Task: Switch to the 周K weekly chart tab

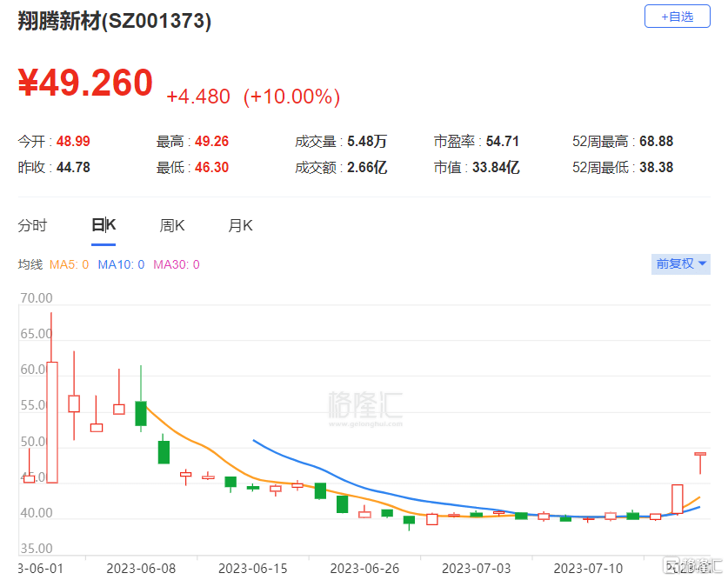Action: (172, 225)
